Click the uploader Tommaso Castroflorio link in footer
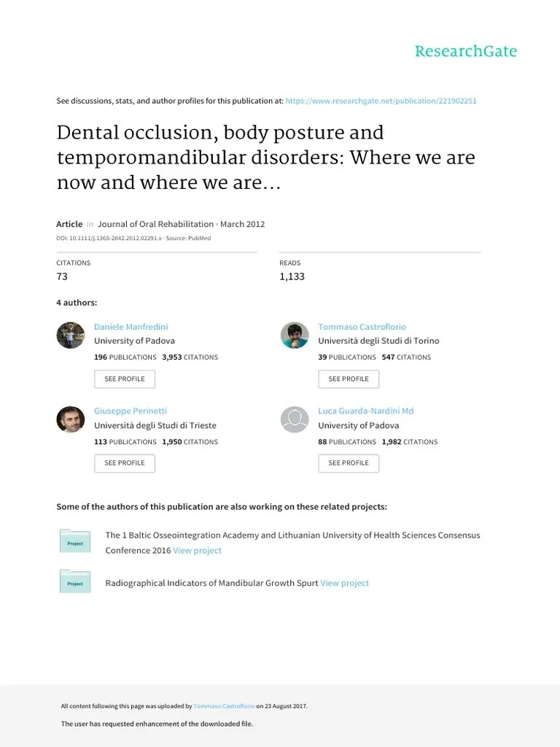This screenshot has width=560, height=747. point(224,706)
